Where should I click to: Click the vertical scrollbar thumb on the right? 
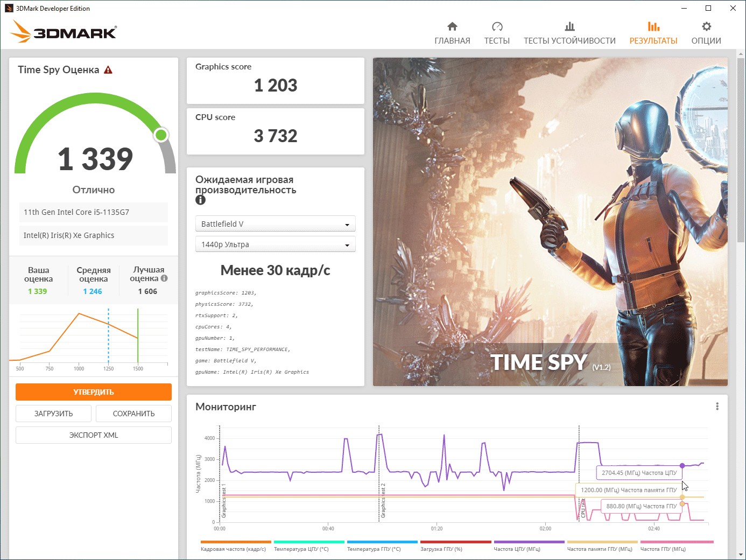741,150
